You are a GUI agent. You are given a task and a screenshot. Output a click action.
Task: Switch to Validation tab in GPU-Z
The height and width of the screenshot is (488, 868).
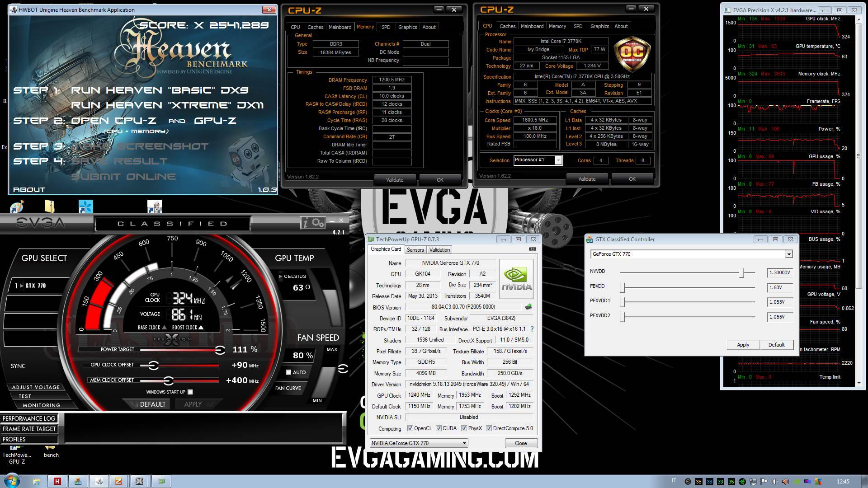click(x=439, y=250)
